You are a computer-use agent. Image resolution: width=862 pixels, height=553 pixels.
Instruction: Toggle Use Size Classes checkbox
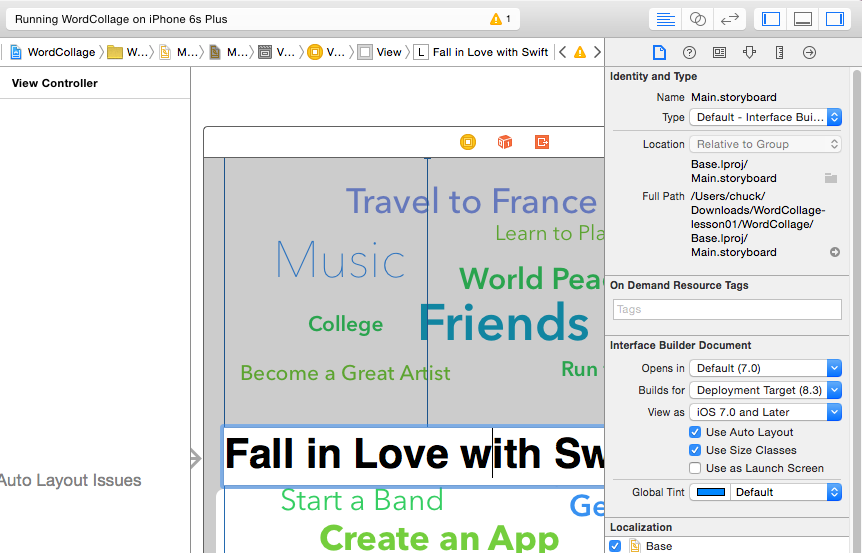pyautogui.click(x=695, y=450)
